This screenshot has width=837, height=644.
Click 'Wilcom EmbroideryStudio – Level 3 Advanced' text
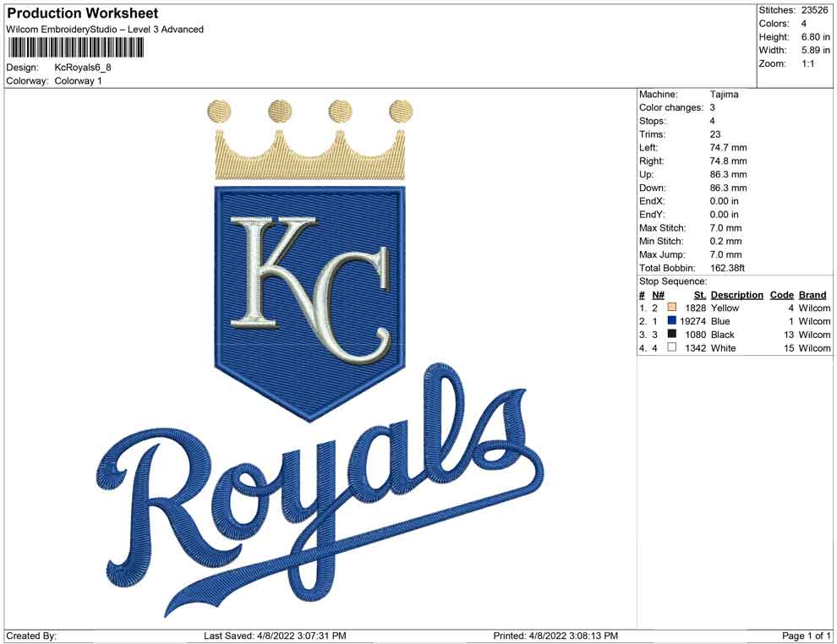[105, 30]
